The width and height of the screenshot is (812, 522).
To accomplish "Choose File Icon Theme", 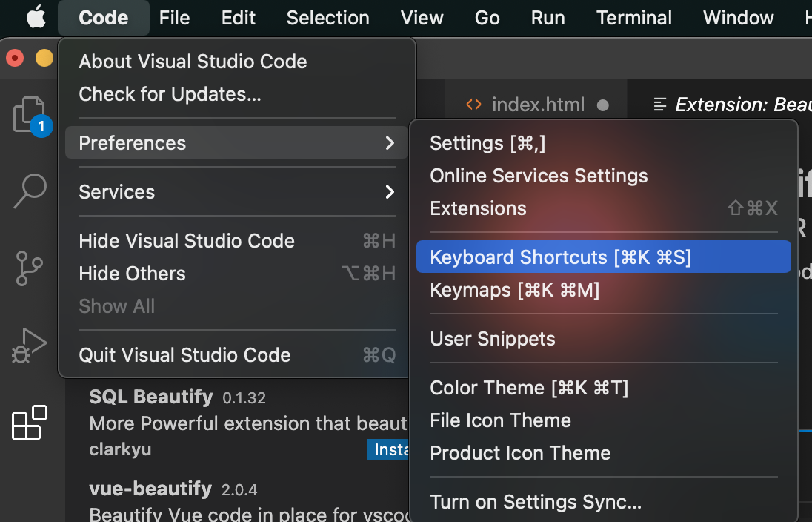I will click(x=604, y=420).
